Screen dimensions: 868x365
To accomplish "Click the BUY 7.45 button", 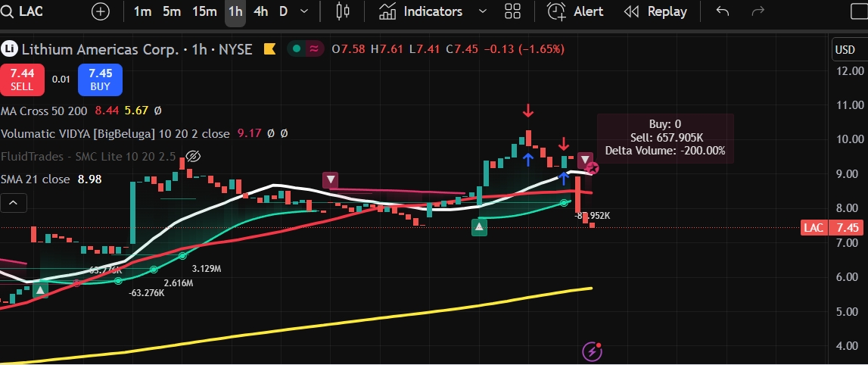I will (x=100, y=80).
